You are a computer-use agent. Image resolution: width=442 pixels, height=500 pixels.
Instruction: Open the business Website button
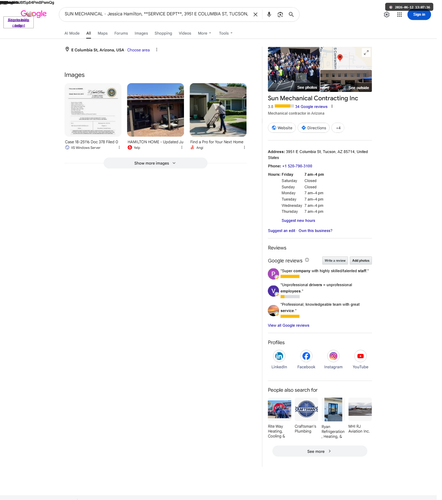click(282, 128)
